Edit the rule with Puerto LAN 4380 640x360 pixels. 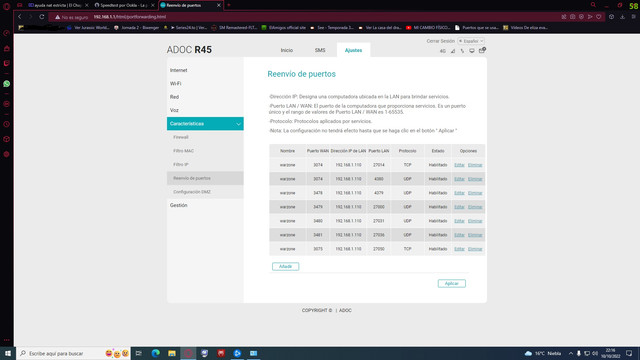(x=459, y=179)
